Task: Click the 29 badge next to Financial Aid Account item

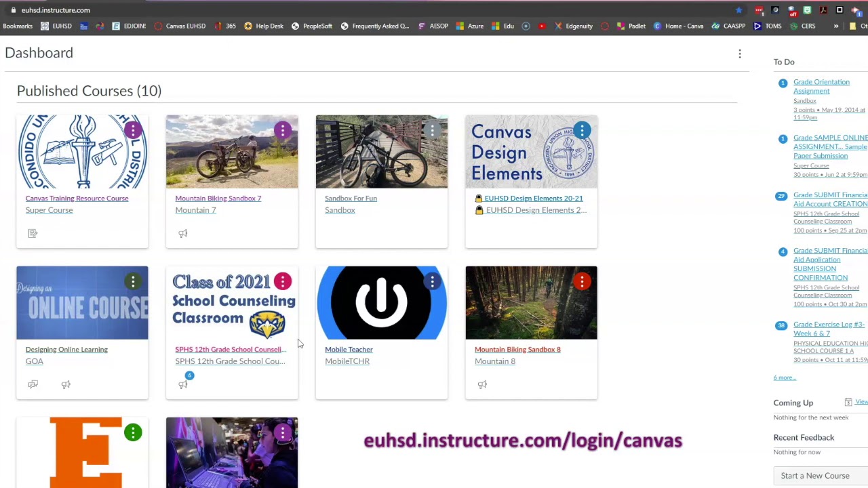Action: click(783, 196)
